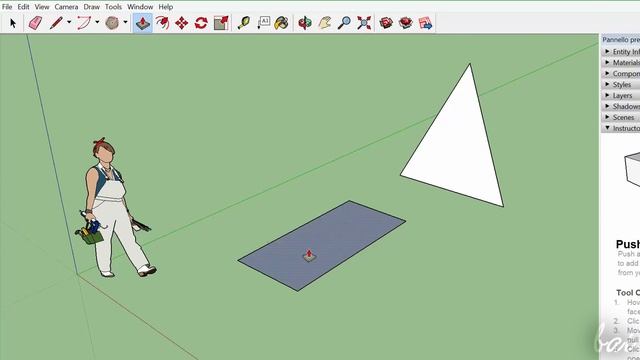Viewport: 640px width, 360px height.
Task: Open the Tools menu
Action: coord(113,7)
